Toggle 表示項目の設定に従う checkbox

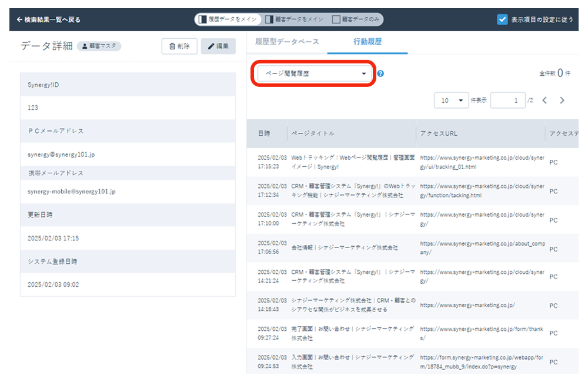(x=502, y=19)
